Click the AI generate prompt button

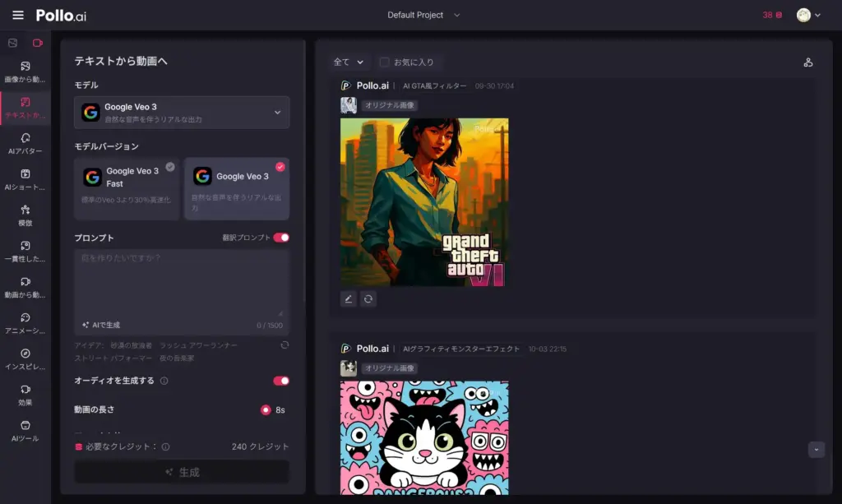click(101, 325)
